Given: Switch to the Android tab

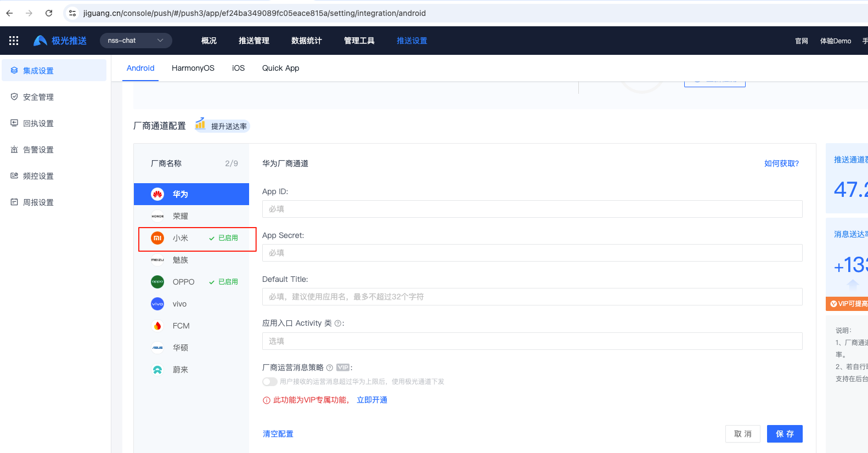Looking at the screenshot, I should tap(140, 68).
